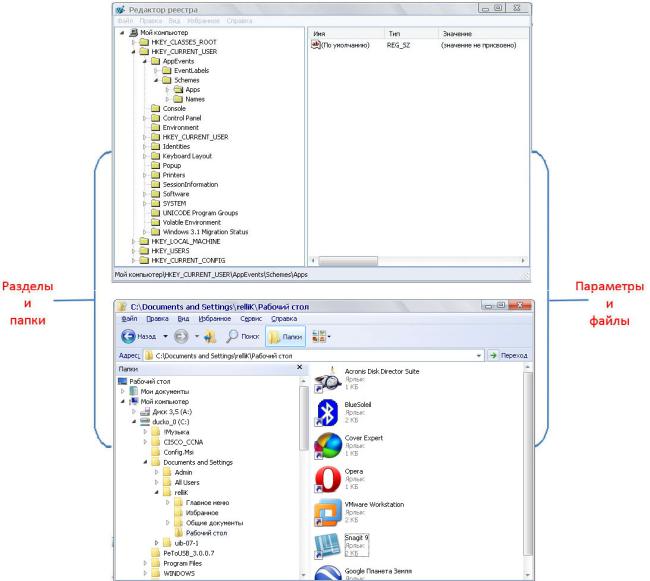Click the Мой компьютер icon in Explorer tree
The height and width of the screenshot is (581, 650).
coord(133,401)
